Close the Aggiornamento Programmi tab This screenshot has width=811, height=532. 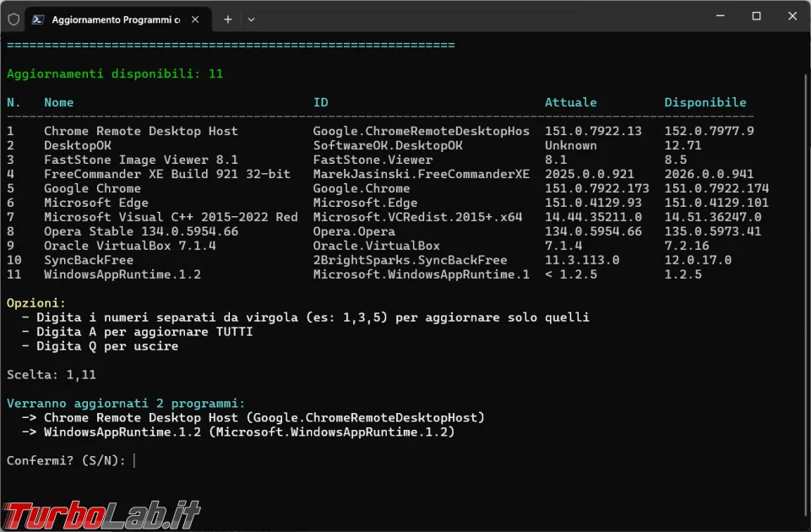(195, 19)
